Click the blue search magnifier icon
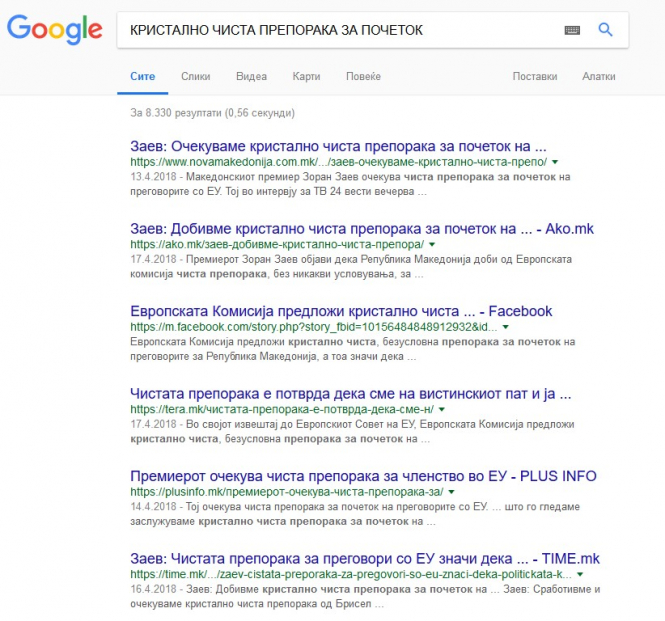This screenshot has height=621, width=665. (605, 30)
